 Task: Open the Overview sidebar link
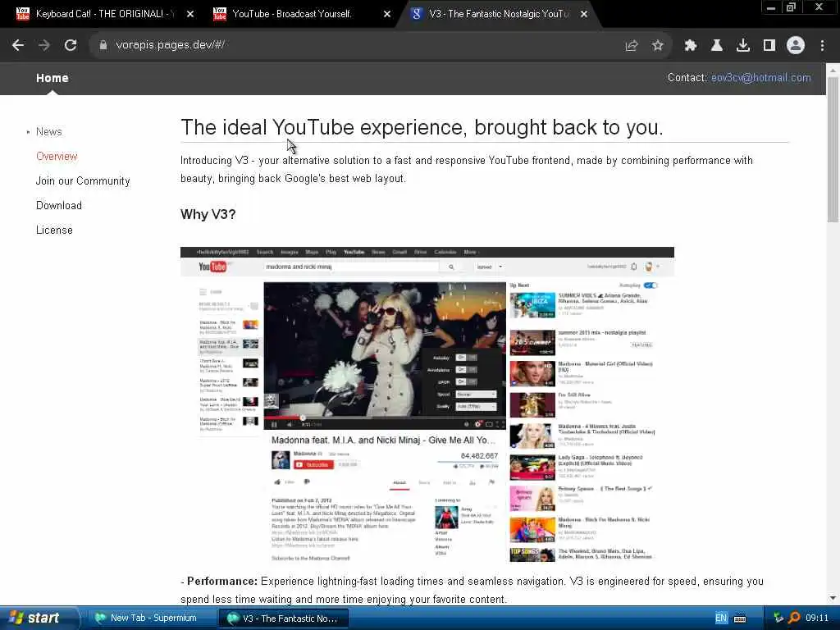tap(57, 157)
